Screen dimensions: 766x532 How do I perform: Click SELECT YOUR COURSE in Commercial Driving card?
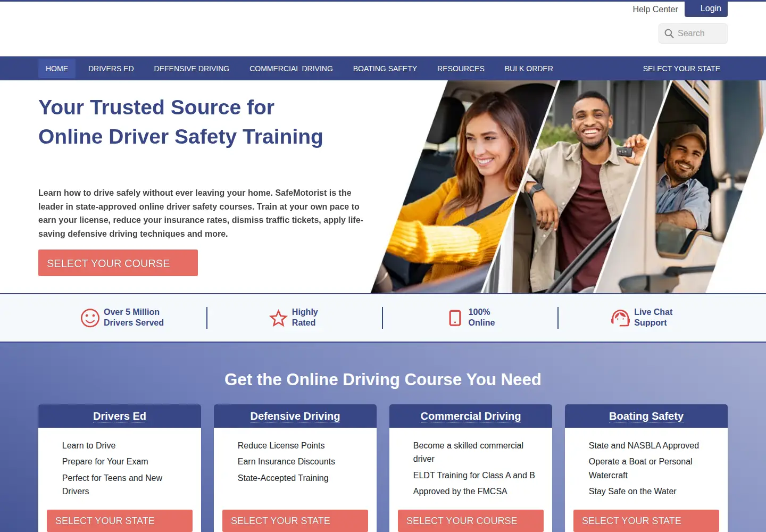click(471, 521)
